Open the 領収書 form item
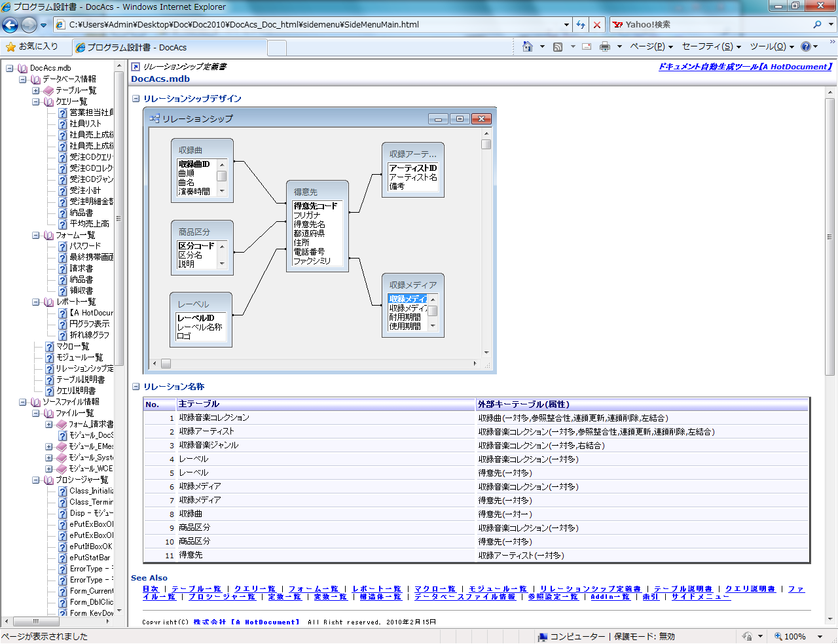This screenshot has height=644, width=838. pyautogui.click(x=81, y=291)
